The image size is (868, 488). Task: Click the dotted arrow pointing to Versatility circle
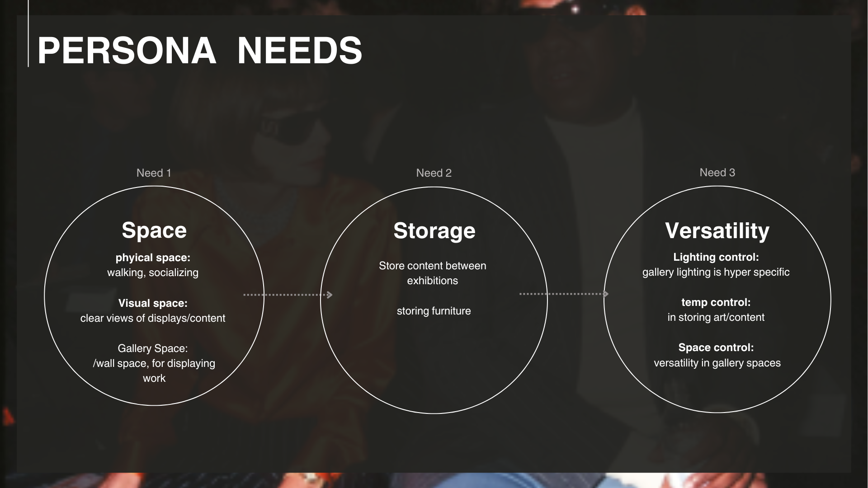click(564, 294)
